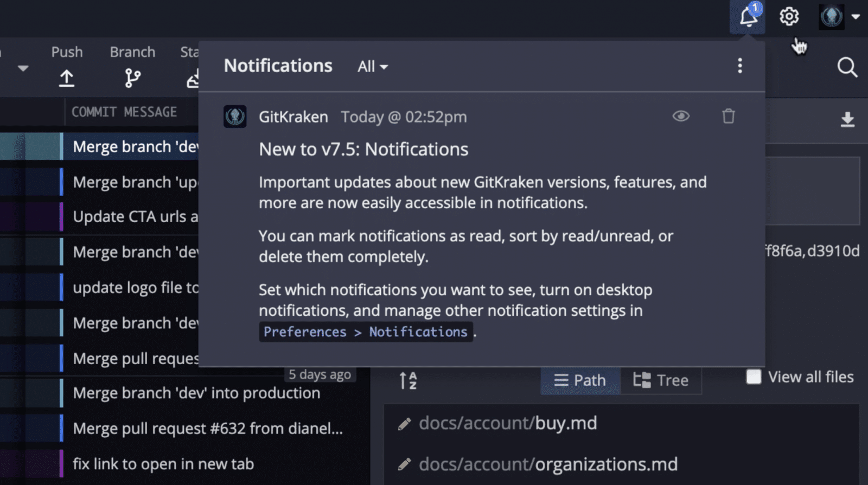The height and width of the screenshot is (485, 868).
Task: Open the file docs/account/buy.md
Action: coord(508,423)
